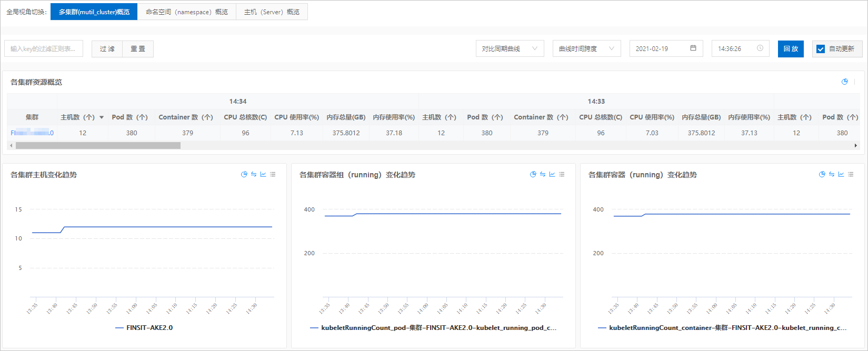Click line-chart icon in 各集群容器组 (running) panel

tap(552, 174)
